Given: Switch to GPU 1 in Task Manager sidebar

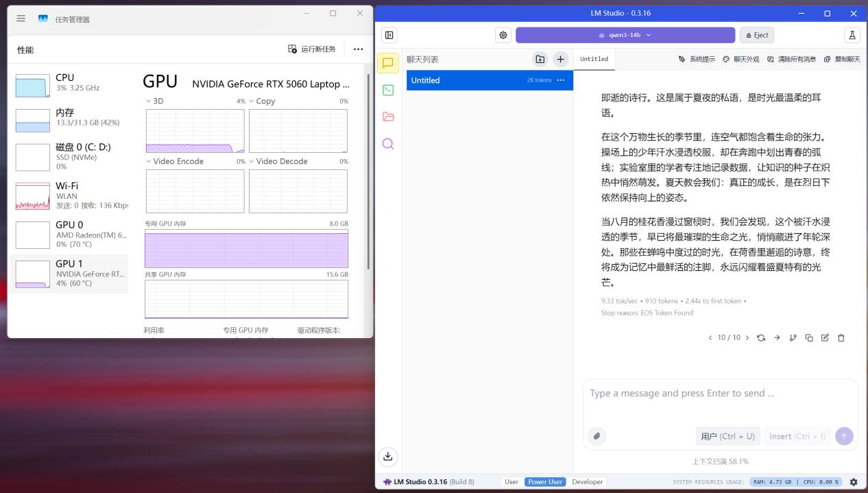Looking at the screenshot, I should click(69, 273).
